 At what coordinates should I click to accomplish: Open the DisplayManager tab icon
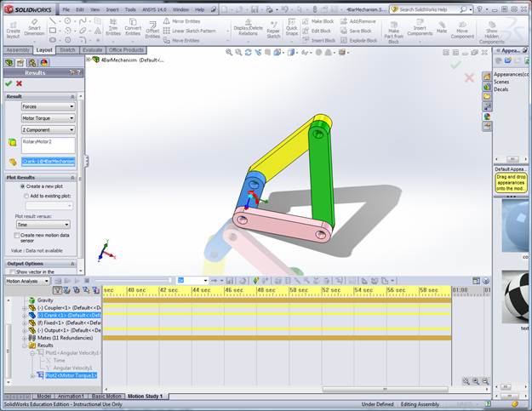pos(44,63)
